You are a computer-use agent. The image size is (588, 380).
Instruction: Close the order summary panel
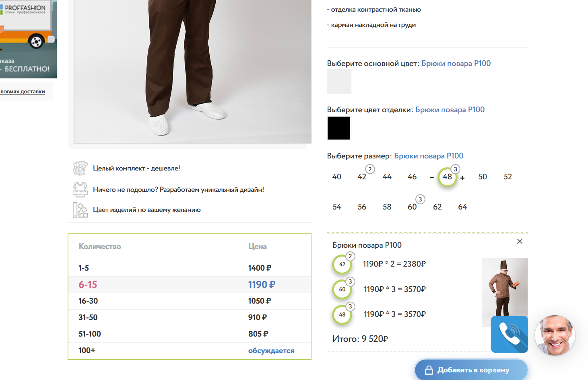click(520, 241)
